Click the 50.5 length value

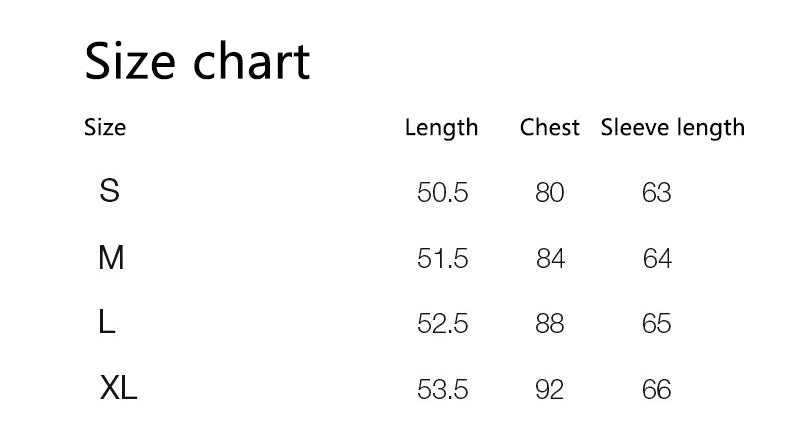(442, 192)
